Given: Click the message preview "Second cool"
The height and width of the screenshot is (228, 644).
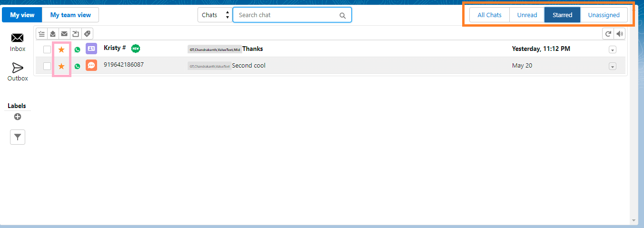Looking at the screenshot, I should pyautogui.click(x=249, y=65).
